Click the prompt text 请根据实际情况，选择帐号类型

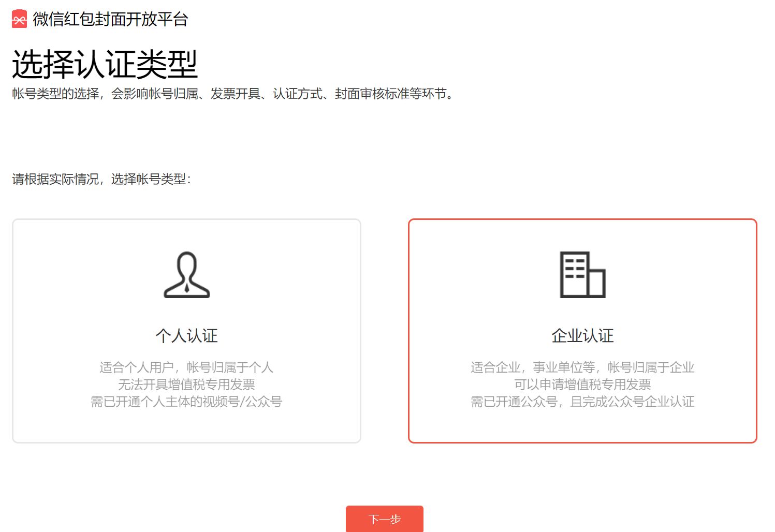coord(101,179)
